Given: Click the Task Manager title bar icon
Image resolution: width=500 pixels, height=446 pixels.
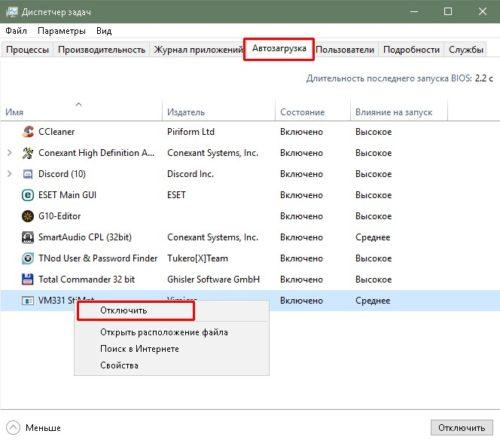Looking at the screenshot, I should [x=12, y=12].
